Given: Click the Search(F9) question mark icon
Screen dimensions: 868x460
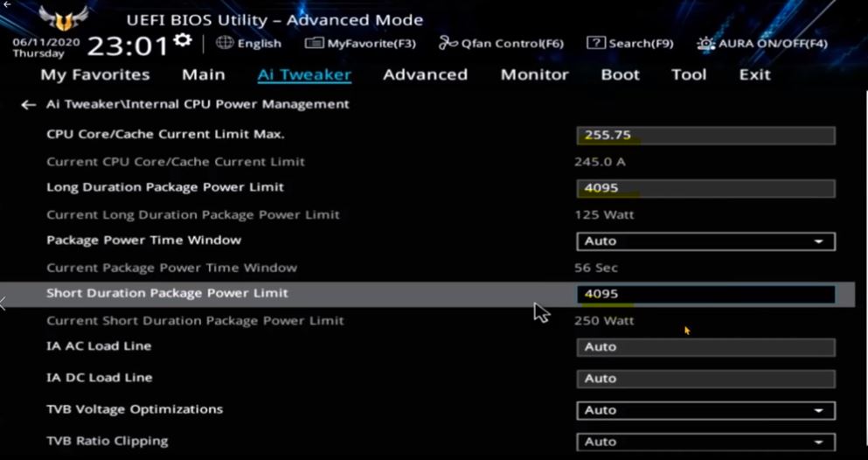Looking at the screenshot, I should point(595,43).
